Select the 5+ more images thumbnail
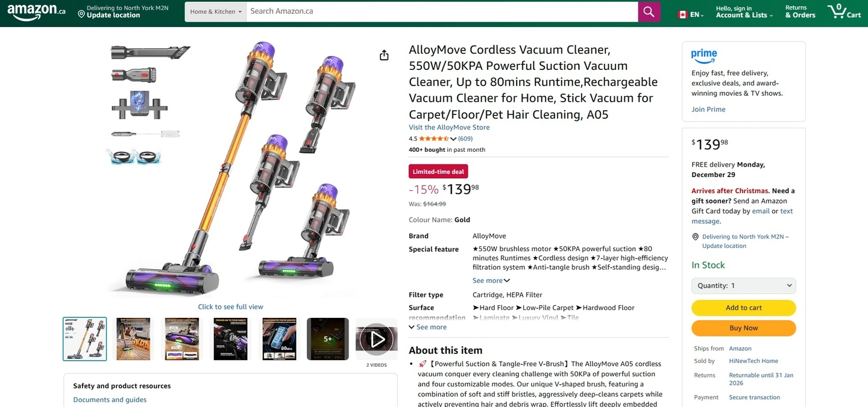The height and width of the screenshot is (407, 868). pyautogui.click(x=327, y=339)
